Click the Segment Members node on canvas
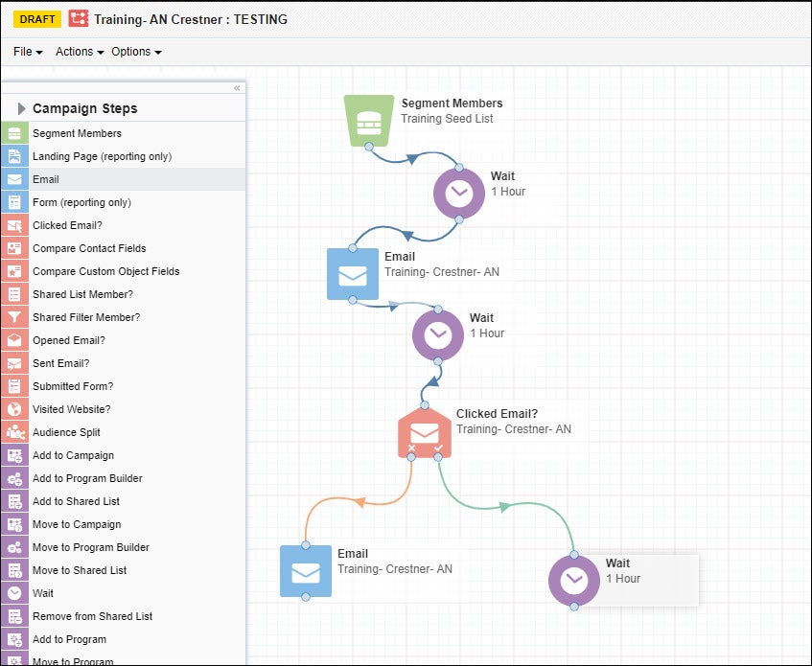The height and width of the screenshot is (666, 812). (369, 121)
